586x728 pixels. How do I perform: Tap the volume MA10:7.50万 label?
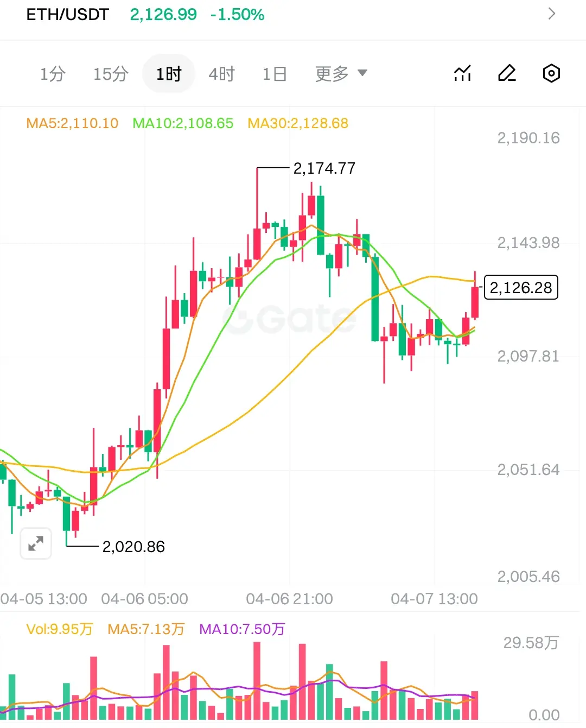coord(242,629)
